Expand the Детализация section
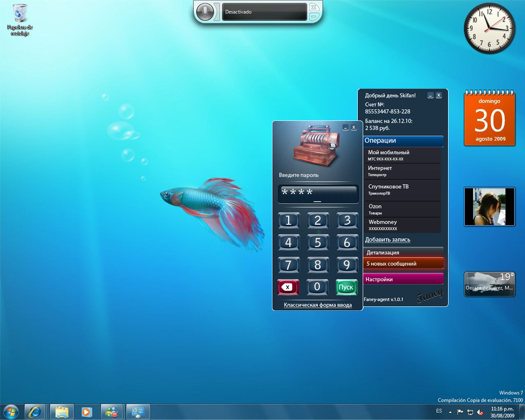This screenshot has width=525, height=420. 403,252
